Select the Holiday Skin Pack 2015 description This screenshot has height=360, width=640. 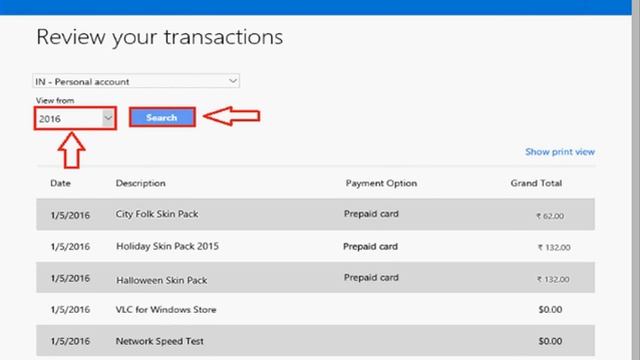[167, 246]
